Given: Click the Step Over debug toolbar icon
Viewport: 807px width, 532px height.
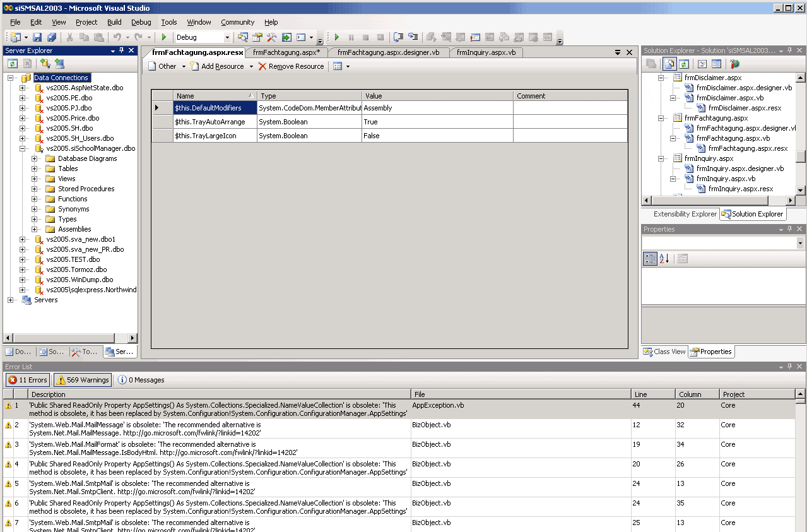Looking at the screenshot, I should 398,38.
